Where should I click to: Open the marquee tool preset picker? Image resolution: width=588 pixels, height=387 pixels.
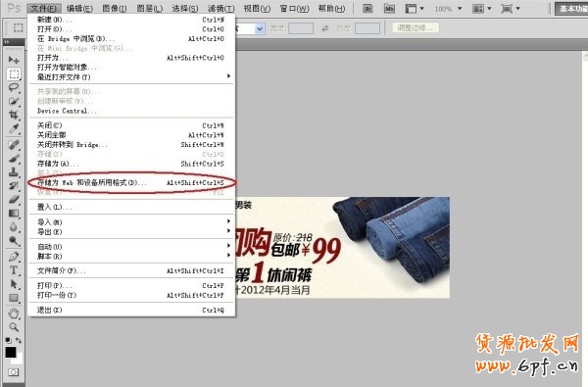tap(18, 27)
